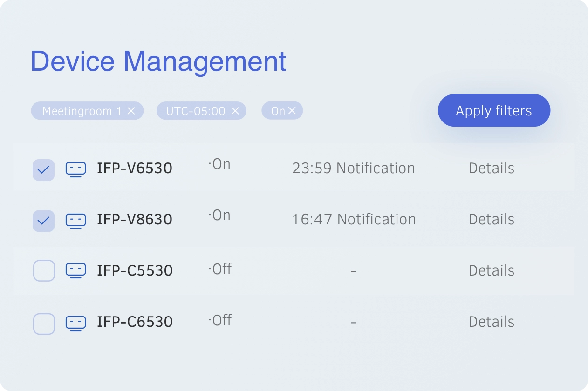This screenshot has height=391, width=588.
Task: Check the IFP-C5530 checkbox
Action: (44, 270)
